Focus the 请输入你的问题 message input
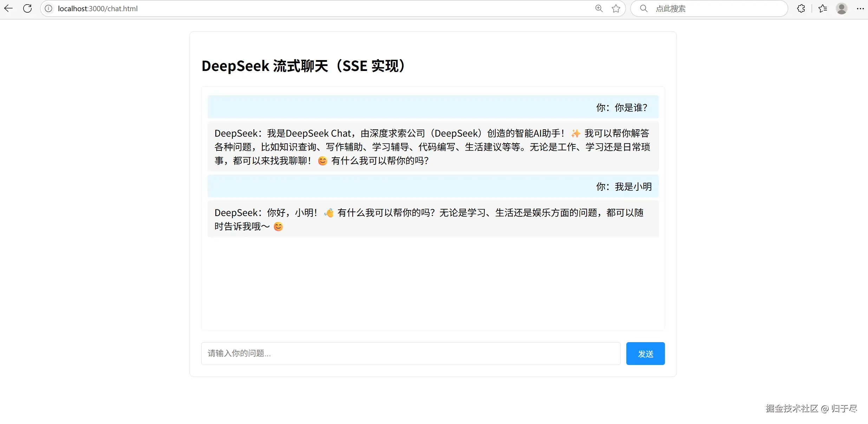Screen dimensions: 868x424 coord(410,353)
